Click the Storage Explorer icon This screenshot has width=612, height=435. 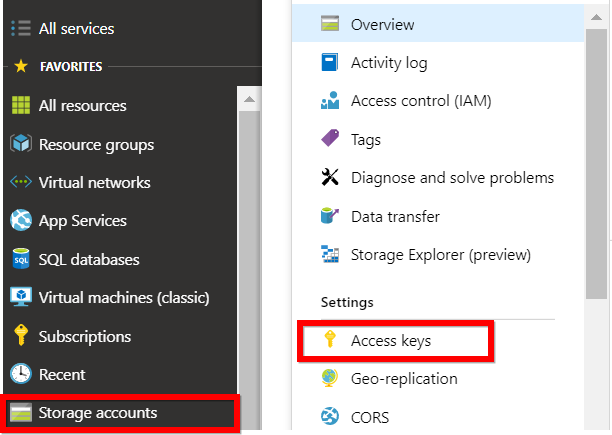pos(330,254)
